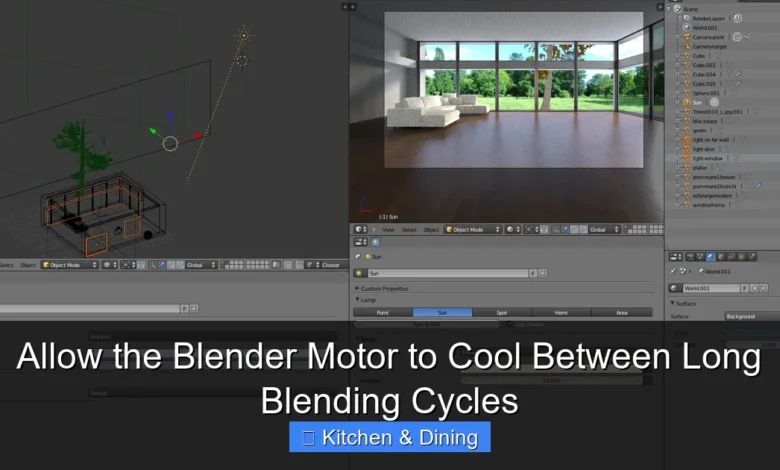The image size is (780, 470).
Task: Expand the Custom Properties panel
Action: 382,288
